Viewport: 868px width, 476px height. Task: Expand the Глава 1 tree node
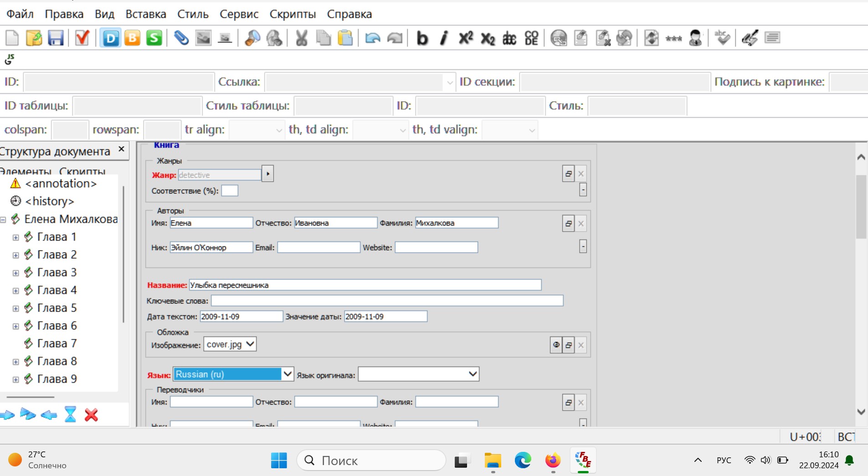[15, 237]
